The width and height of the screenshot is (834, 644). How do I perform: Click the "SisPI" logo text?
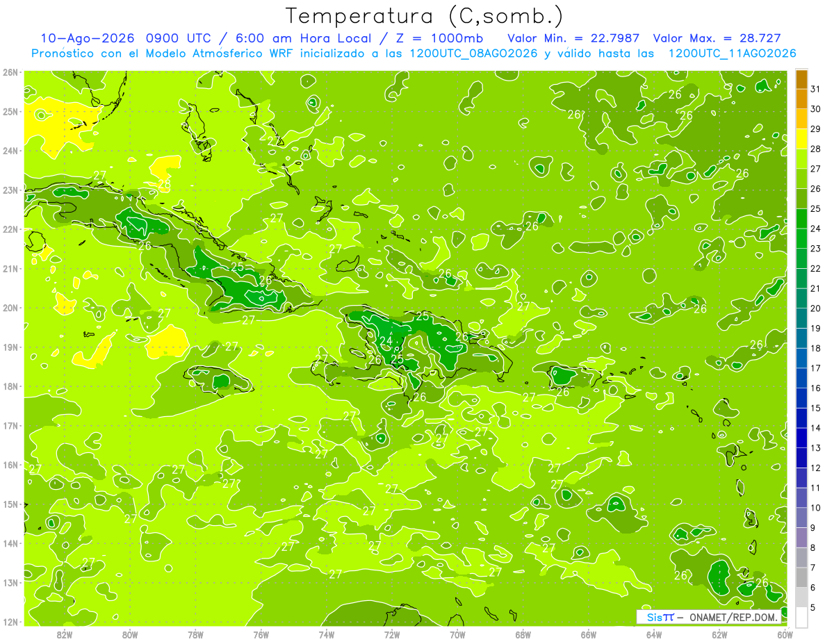pyautogui.click(x=660, y=617)
